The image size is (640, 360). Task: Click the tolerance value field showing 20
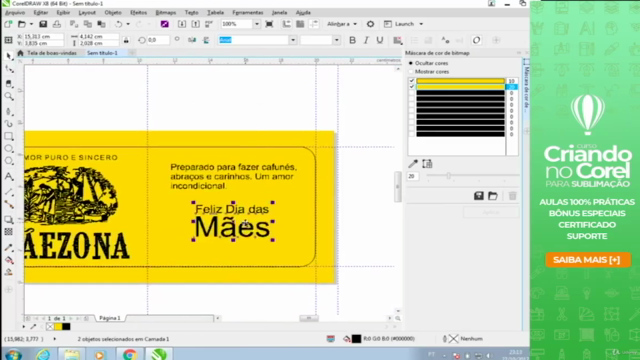(x=413, y=176)
